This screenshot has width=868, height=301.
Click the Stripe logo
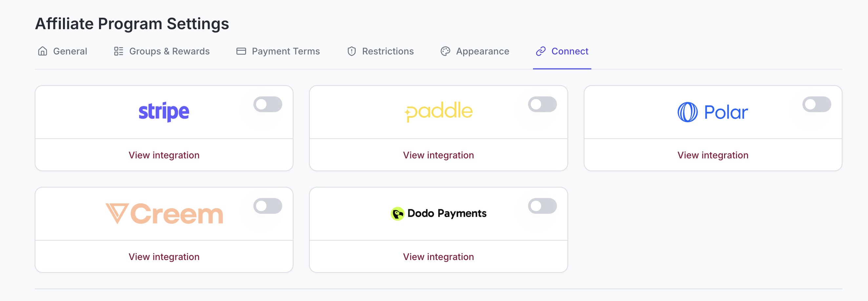[x=164, y=112]
